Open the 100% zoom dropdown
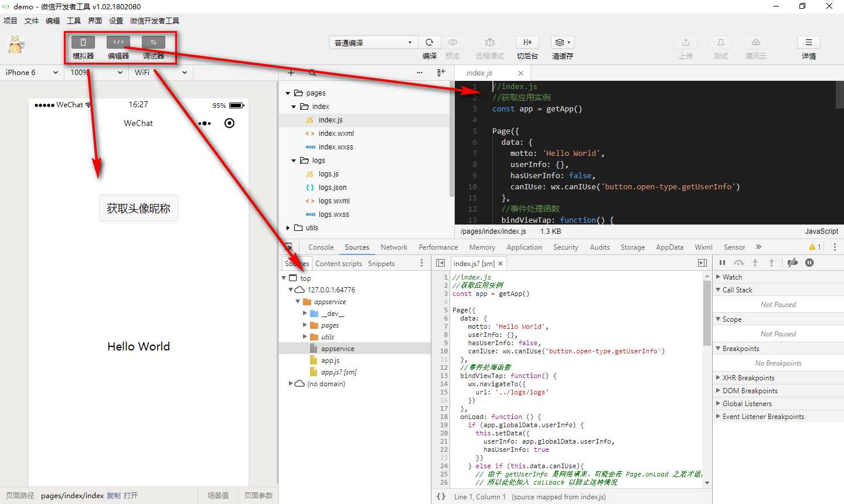This screenshot has width=844, height=504. 96,73
